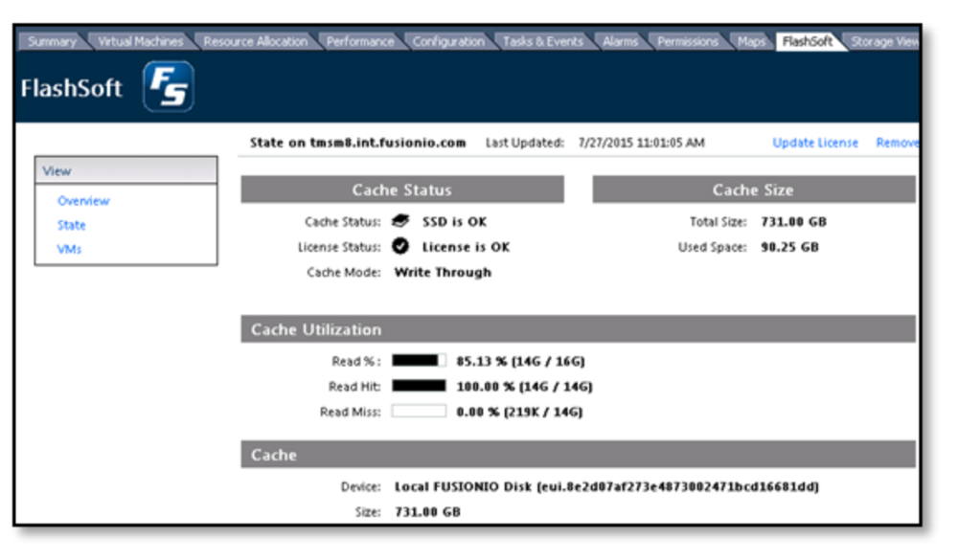The height and width of the screenshot is (560, 958).
Task: Open the Summary tab
Action: [52, 41]
